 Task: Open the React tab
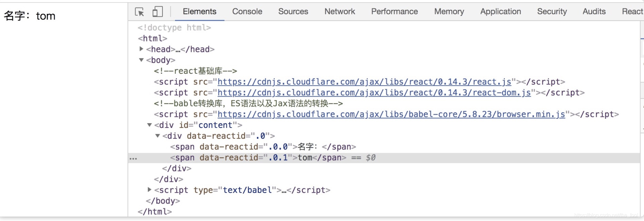(632, 12)
